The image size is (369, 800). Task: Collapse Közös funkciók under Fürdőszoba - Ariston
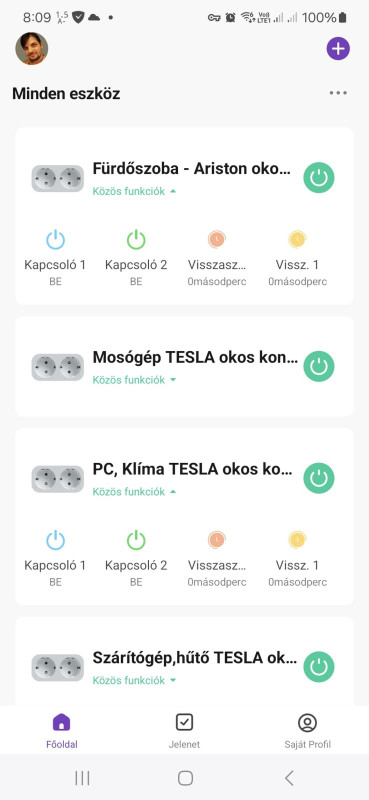pyautogui.click(x=134, y=191)
